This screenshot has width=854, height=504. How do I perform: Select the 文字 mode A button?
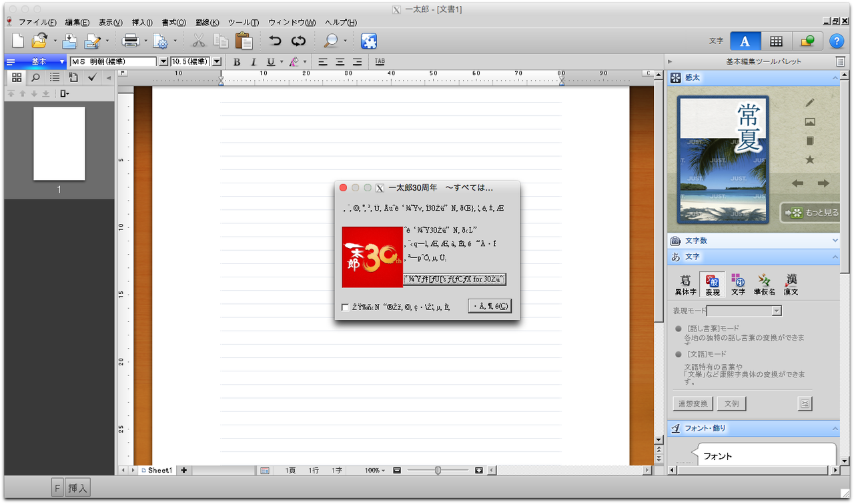pos(745,41)
